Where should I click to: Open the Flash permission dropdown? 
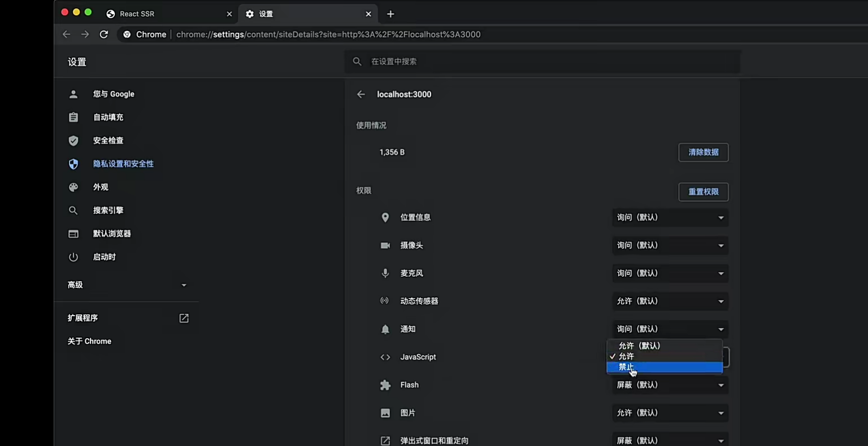(x=670, y=385)
